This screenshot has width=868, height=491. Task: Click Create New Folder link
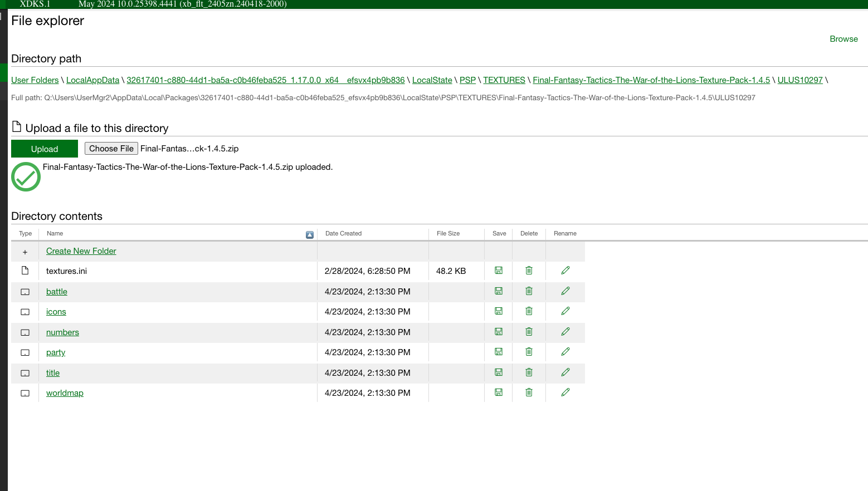click(x=81, y=251)
